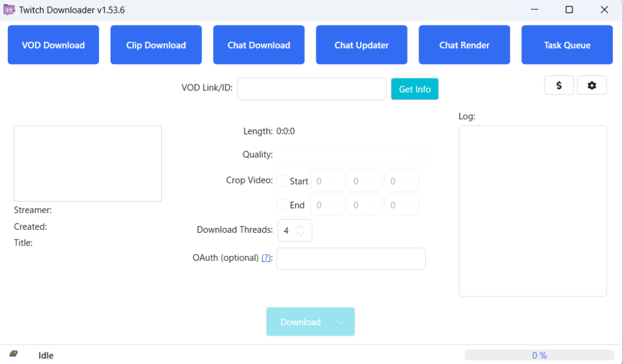Click the status icon beside Idle
The image size is (623, 364).
click(x=13, y=354)
